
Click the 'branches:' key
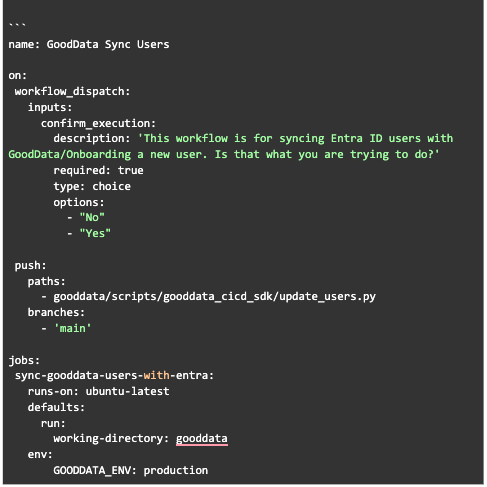click(56, 312)
